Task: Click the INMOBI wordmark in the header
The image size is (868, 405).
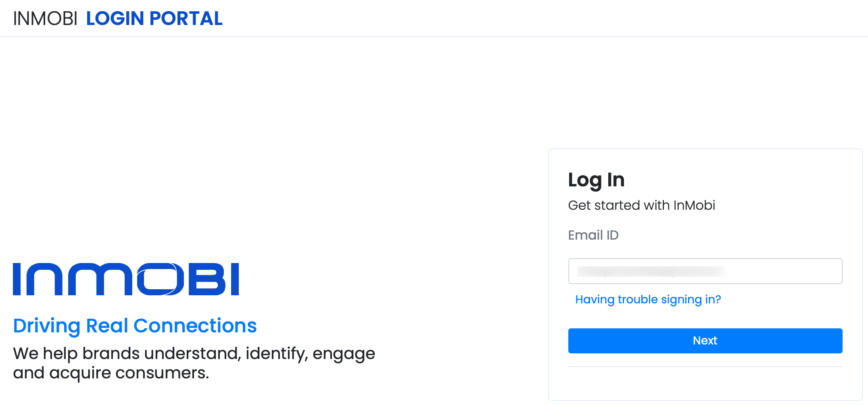Action: point(45,19)
